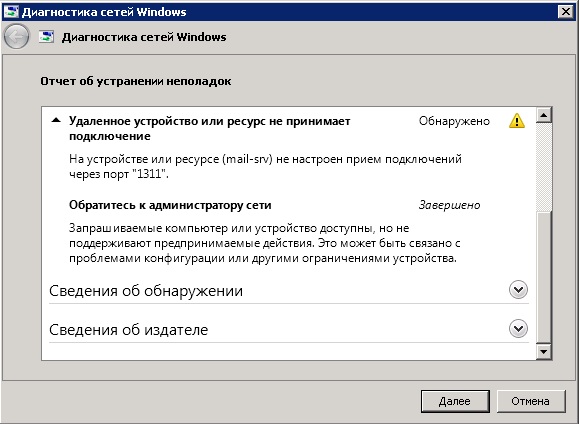This screenshot has width=579, height=424.
Task: Select the Сведения об издателе heading
Action: (x=129, y=329)
